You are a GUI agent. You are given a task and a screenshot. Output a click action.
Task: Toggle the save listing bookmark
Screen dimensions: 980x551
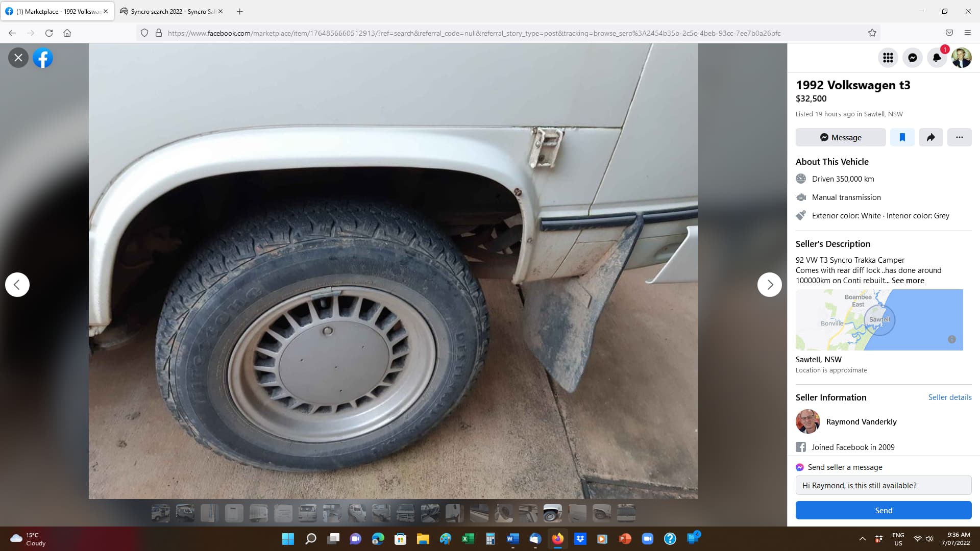coord(902,137)
